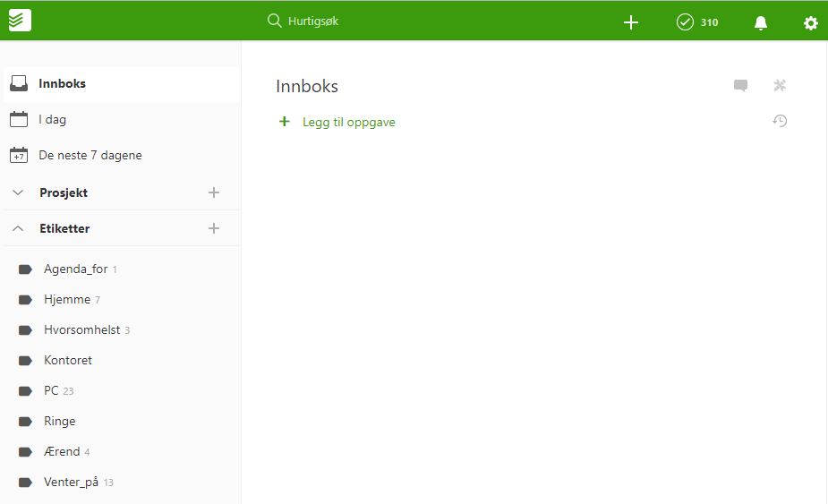
Task: Open the Agenda_for label
Action: (75, 269)
